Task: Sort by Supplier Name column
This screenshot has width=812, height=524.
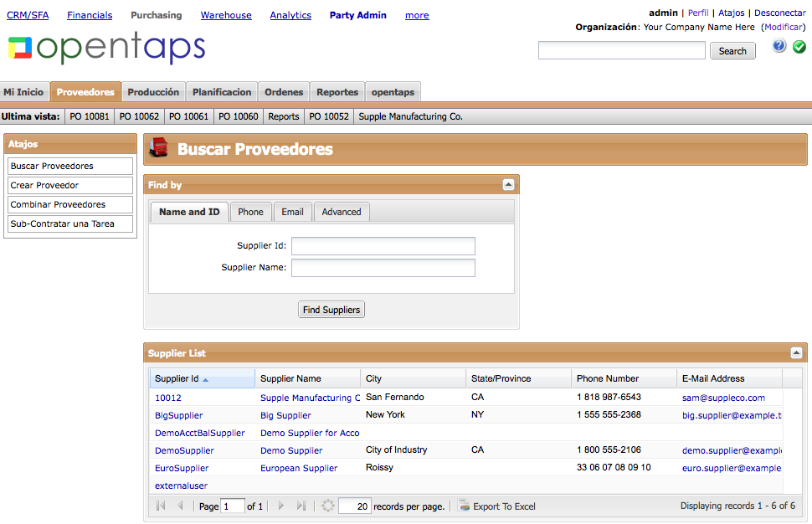Action: 307,378
